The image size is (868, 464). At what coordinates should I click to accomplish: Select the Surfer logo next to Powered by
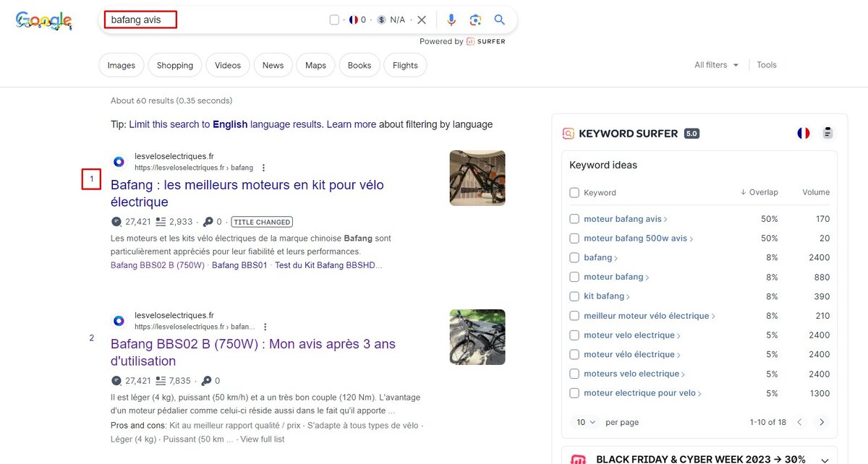(x=471, y=41)
